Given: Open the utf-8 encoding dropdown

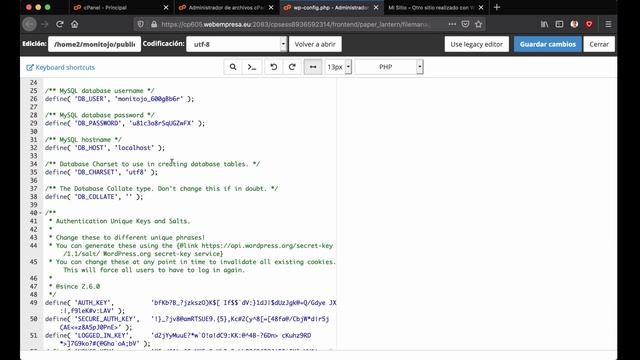Looking at the screenshot, I should pos(236,44).
